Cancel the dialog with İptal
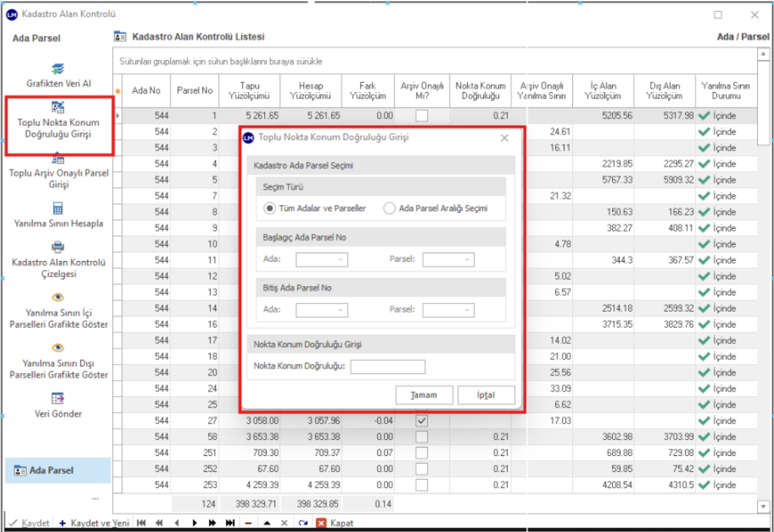The width and height of the screenshot is (774, 532). 486,395
